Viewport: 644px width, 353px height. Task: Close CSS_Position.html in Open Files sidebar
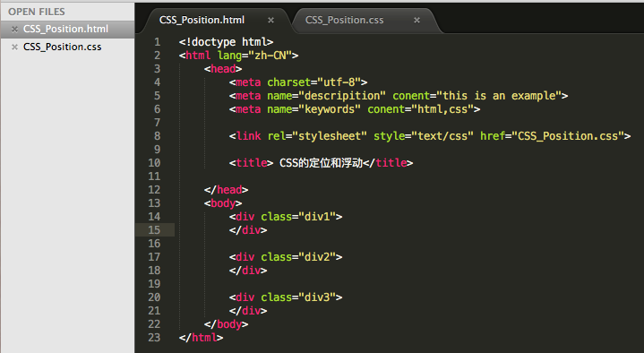[15, 30]
